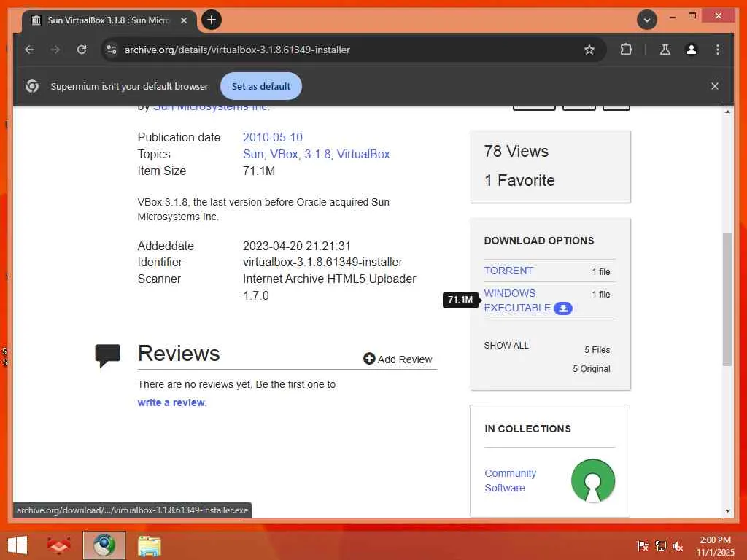
Task: Open the red taskbar app icon
Action: 59,545
